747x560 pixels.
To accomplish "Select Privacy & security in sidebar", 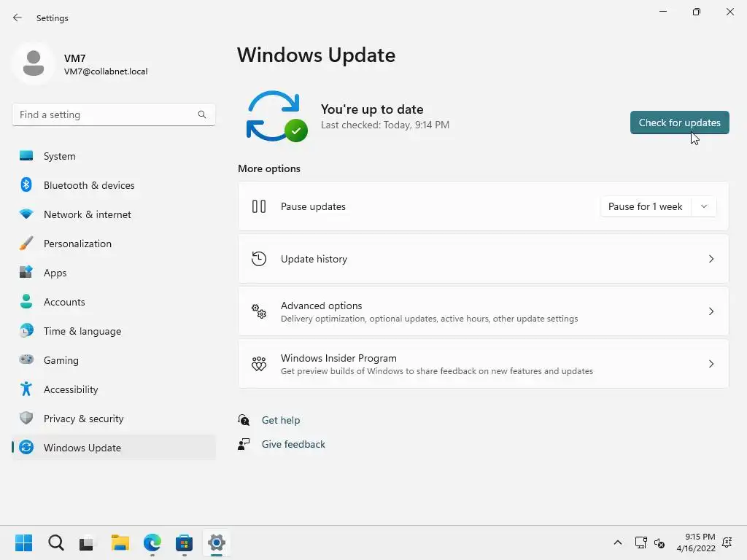I will point(114,418).
